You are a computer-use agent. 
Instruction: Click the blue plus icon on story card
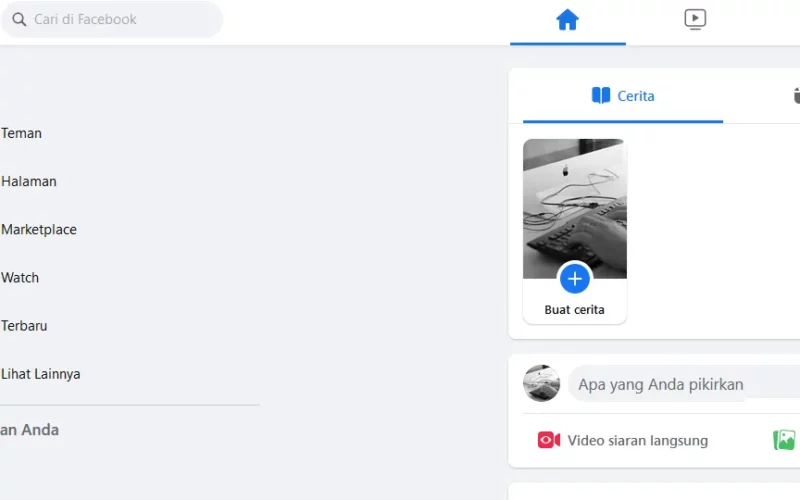coord(575,279)
